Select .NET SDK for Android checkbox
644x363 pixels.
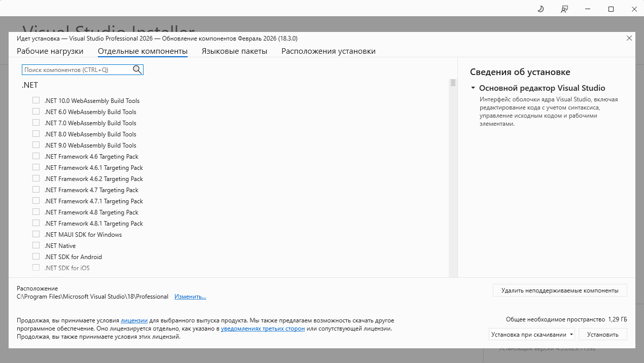pos(36,257)
